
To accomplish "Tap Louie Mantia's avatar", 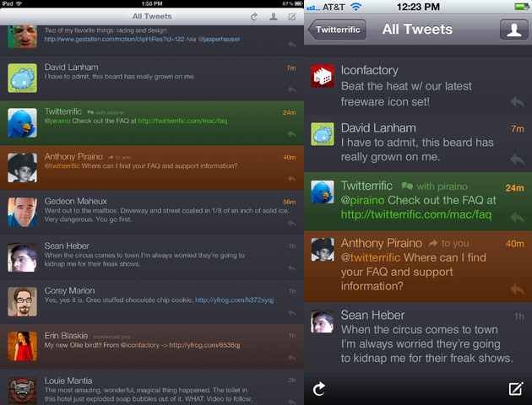I will point(23,391).
